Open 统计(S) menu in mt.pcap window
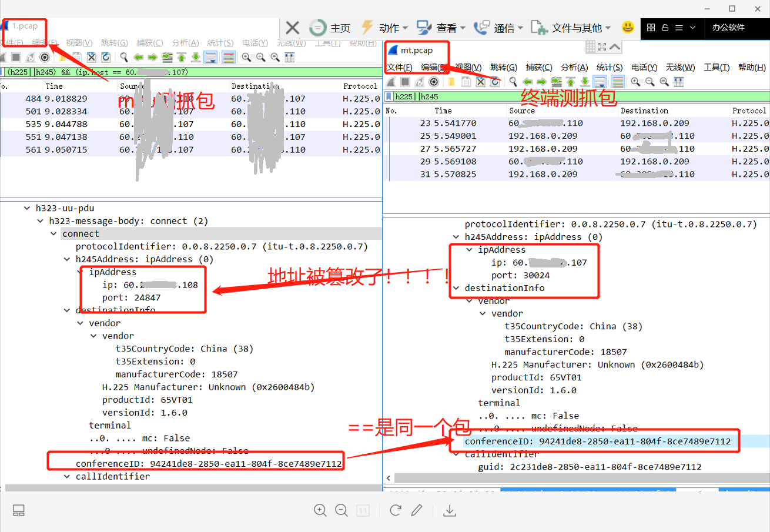 click(x=609, y=67)
